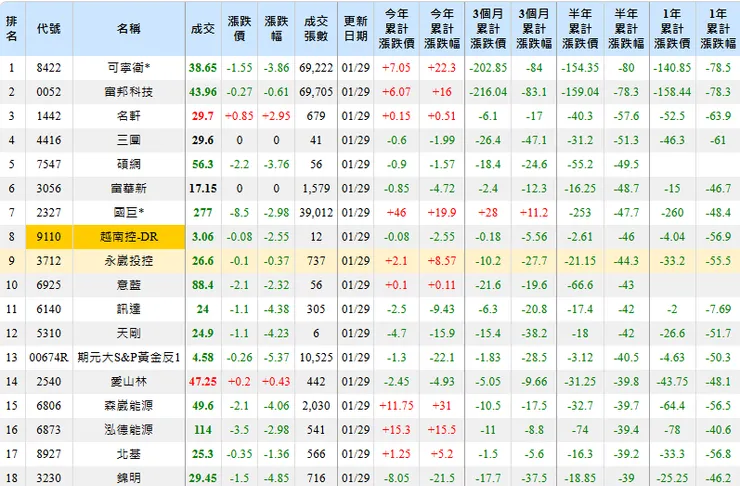
Task: Click price 43.96 for 富邦科技
Action: point(203,92)
